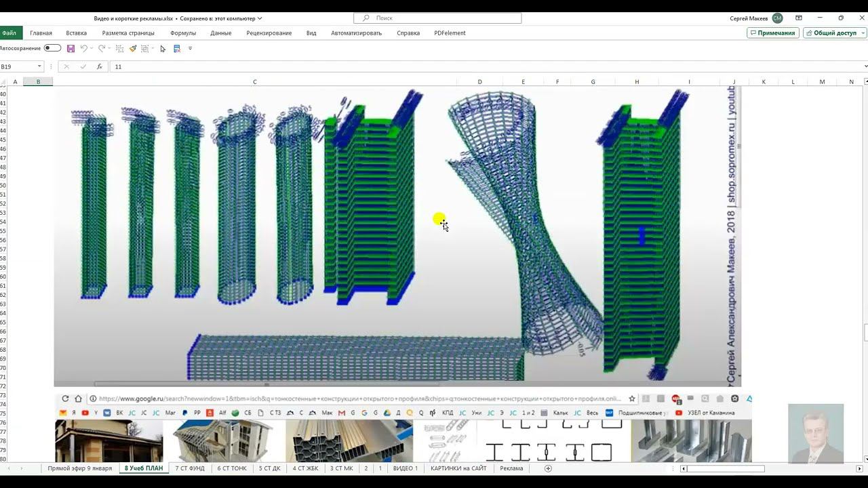Switch to the 7 СТ ФУНД sheet tab
This screenshot has width=868, height=488.
(x=190, y=468)
